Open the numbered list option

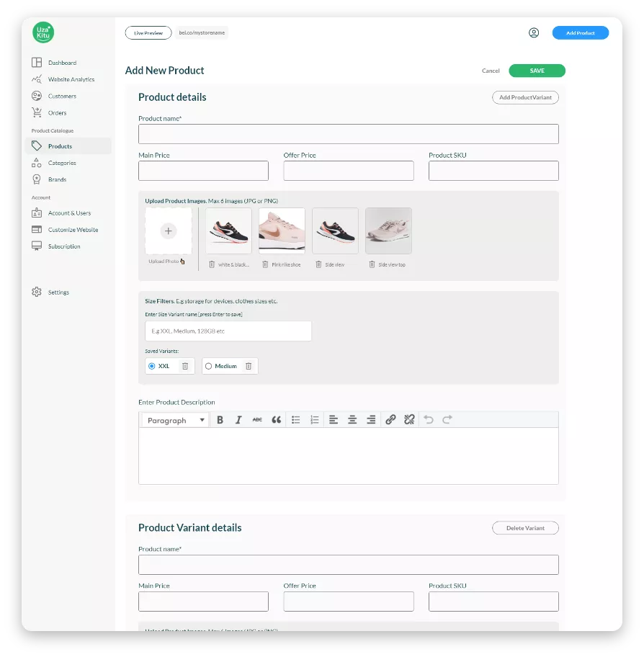tap(314, 420)
